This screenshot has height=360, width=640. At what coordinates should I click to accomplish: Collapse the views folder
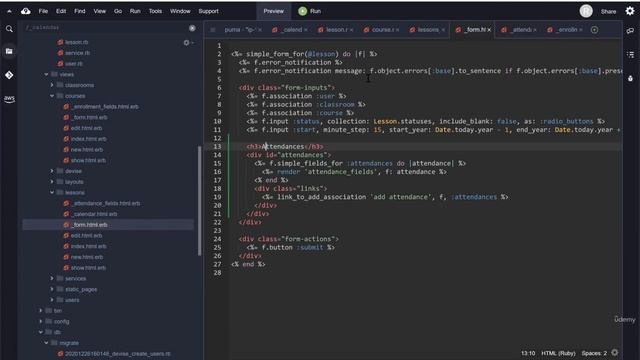(x=46, y=75)
